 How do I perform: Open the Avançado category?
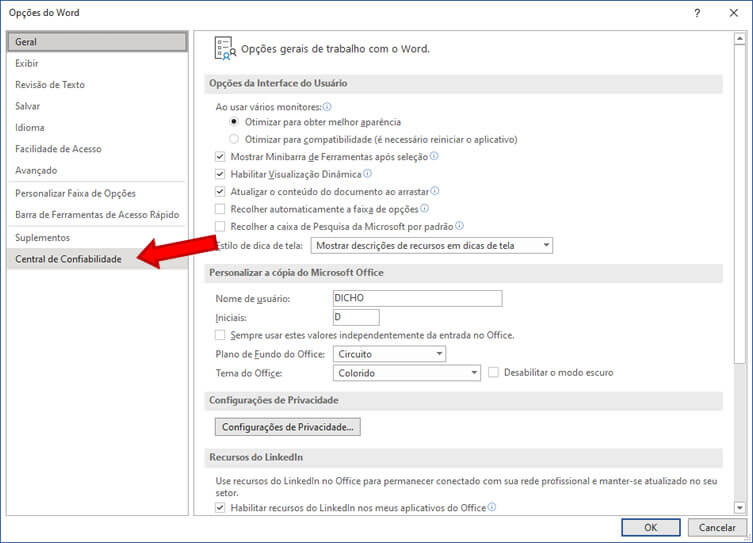click(x=97, y=170)
